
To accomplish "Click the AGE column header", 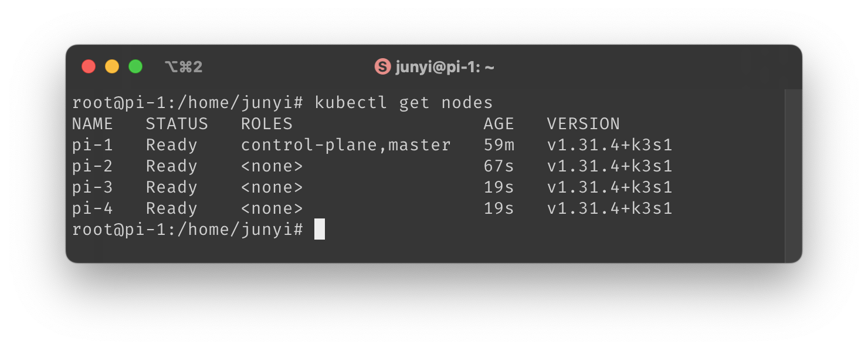I will tap(499, 124).
